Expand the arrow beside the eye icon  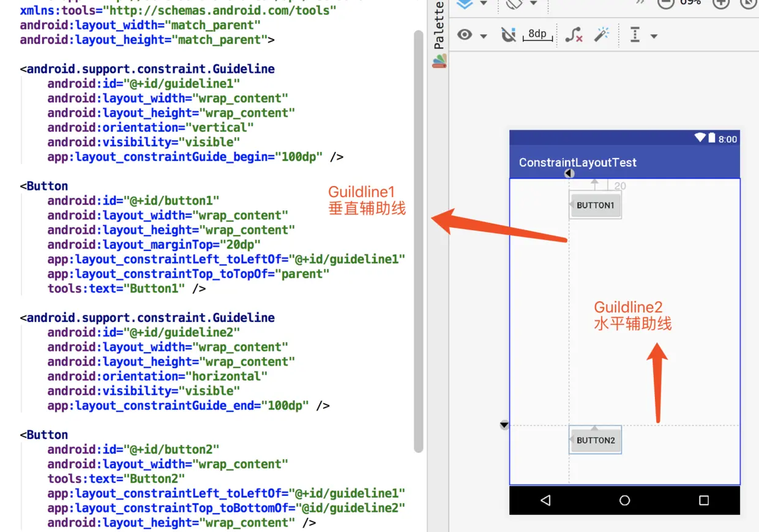tap(484, 36)
